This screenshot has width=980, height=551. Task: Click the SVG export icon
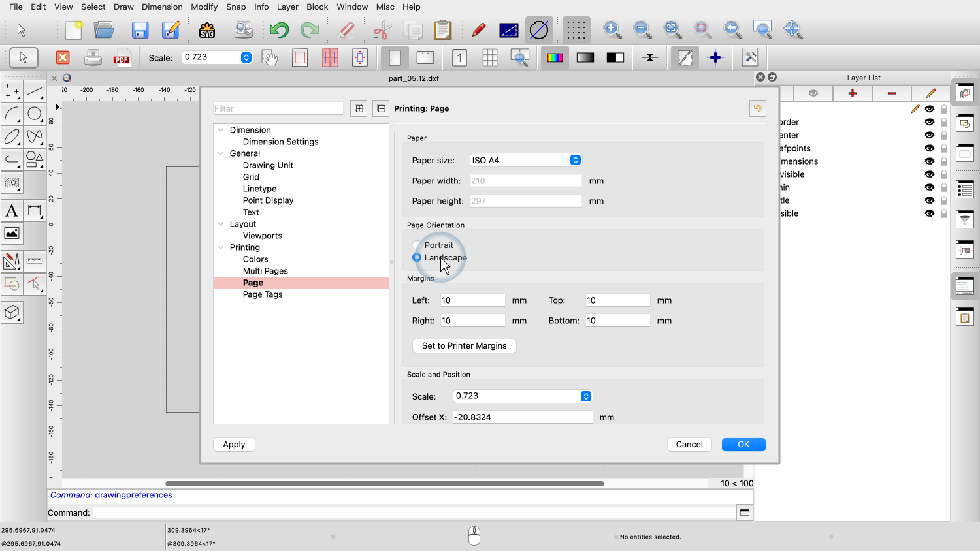tap(207, 30)
